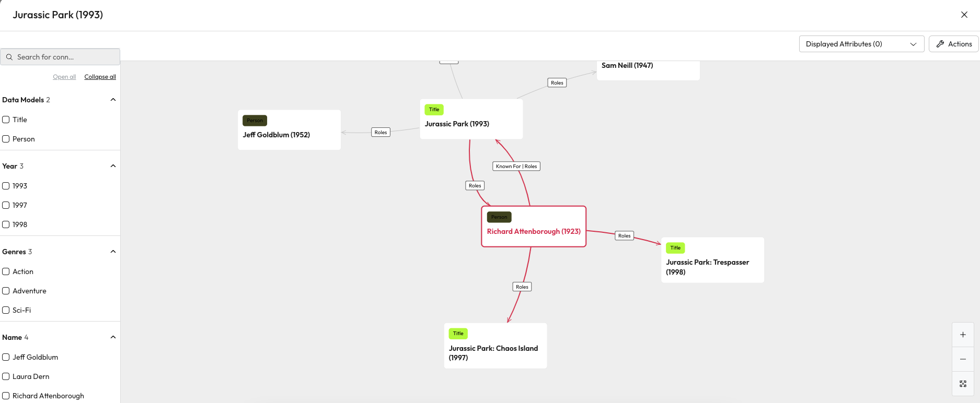Zoom in the graph with plus icon
The height and width of the screenshot is (403, 980).
tap(963, 335)
